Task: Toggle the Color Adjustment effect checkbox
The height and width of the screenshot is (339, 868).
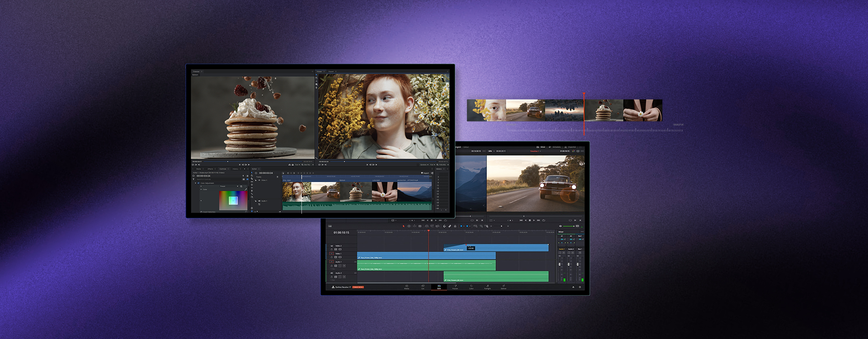Action: [198, 183]
